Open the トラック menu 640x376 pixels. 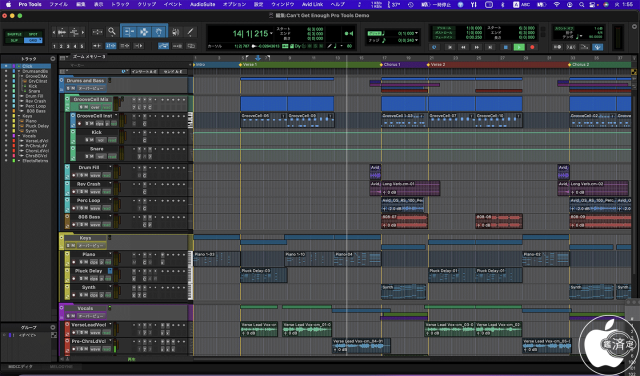[x=120, y=4]
